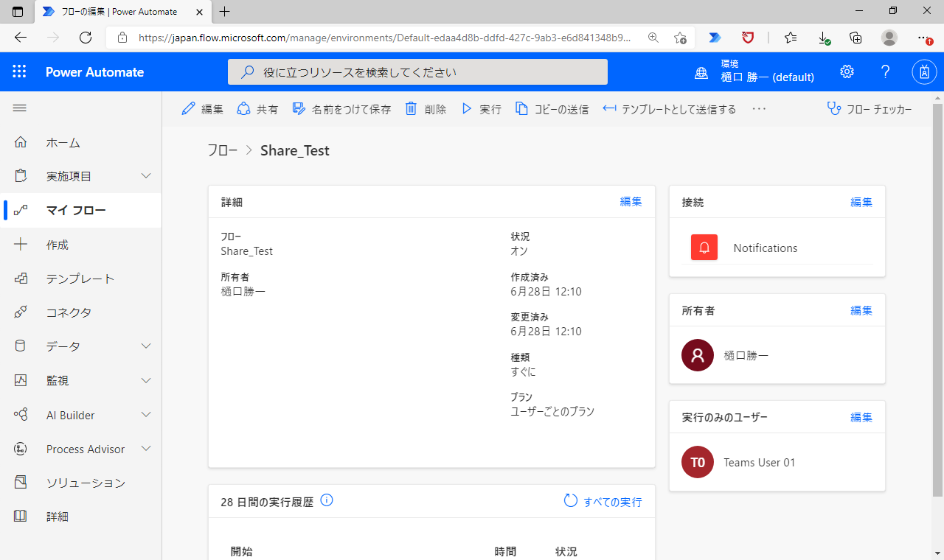Open browser favorites star-list icon
Image resolution: width=944 pixels, height=560 pixels.
point(791,38)
